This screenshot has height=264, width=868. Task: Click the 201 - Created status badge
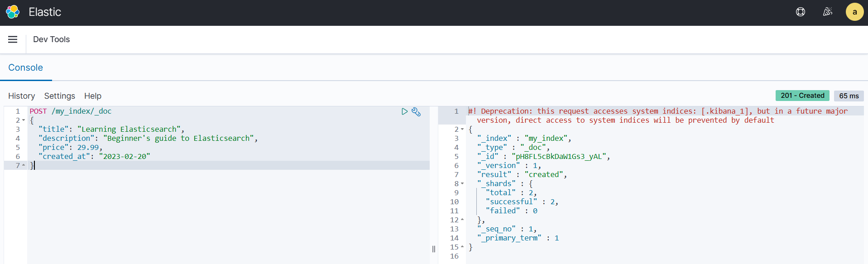[x=802, y=96]
